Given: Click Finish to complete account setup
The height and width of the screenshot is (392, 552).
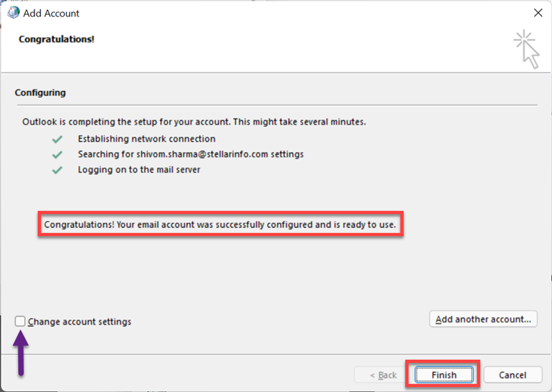Looking at the screenshot, I should point(444,375).
